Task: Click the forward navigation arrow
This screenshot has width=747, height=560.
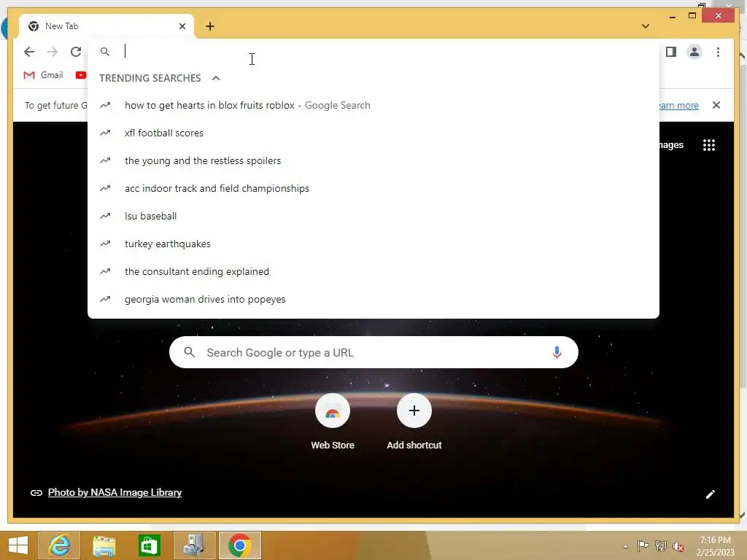Action: pos(53,52)
